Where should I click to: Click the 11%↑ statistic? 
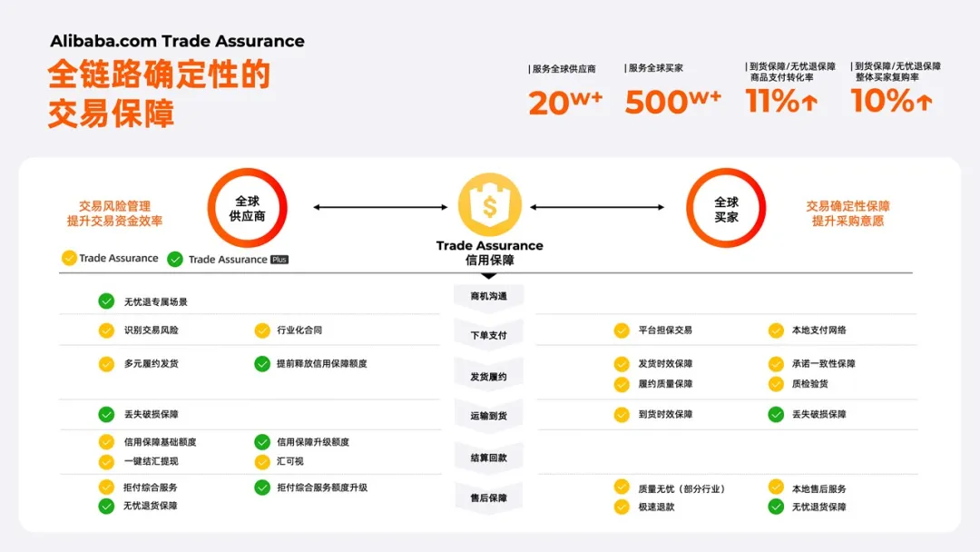pyautogui.click(x=781, y=101)
